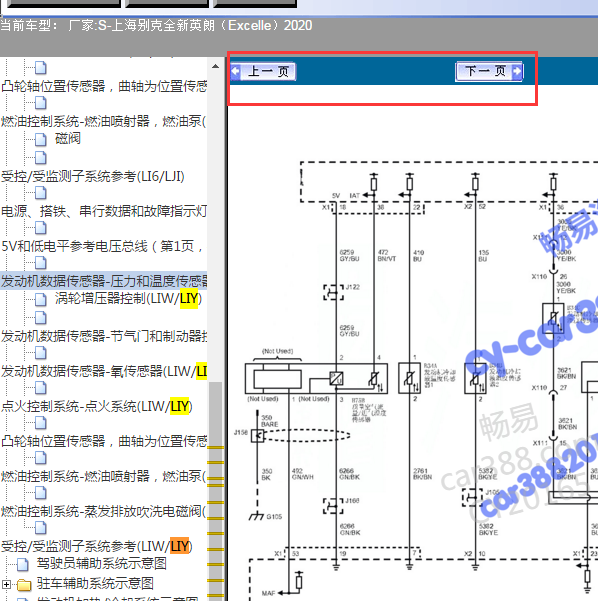Select 受控/受监测子系统参考(LIW/LIY) entry
The width and height of the screenshot is (598, 601).
(x=97, y=546)
